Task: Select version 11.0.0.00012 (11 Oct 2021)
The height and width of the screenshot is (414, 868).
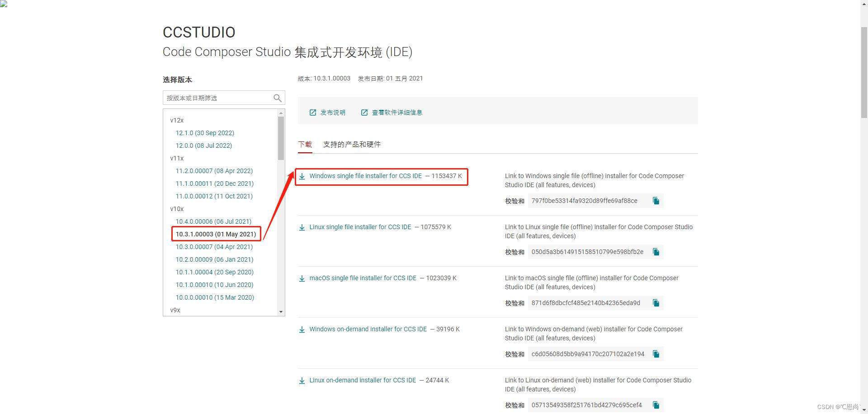Action: [214, 196]
